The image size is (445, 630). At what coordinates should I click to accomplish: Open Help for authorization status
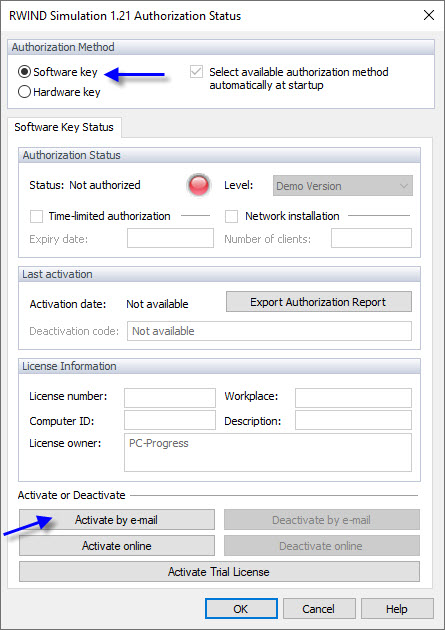coord(397,609)
